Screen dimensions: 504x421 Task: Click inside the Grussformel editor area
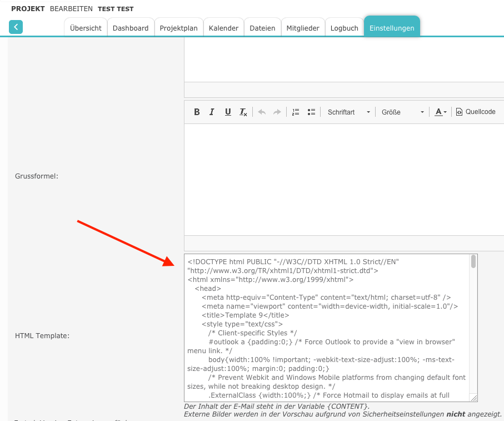(343, 178)
